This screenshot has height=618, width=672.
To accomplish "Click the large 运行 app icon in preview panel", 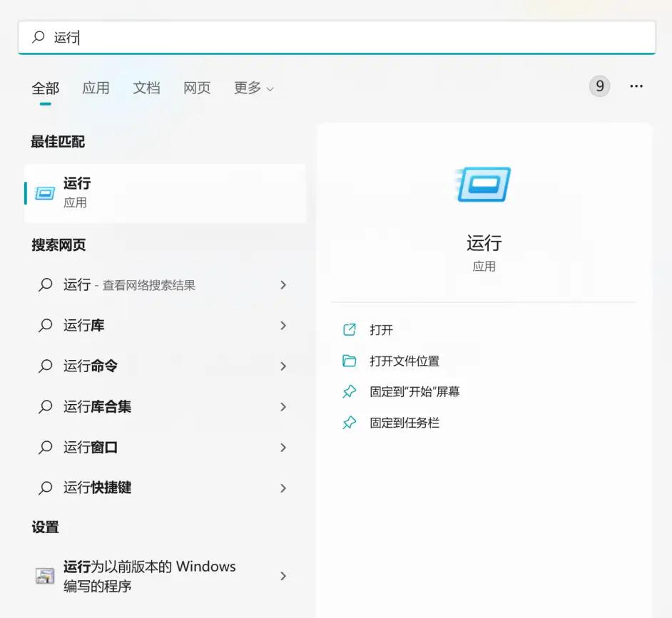I will click(x=484, y=184).
